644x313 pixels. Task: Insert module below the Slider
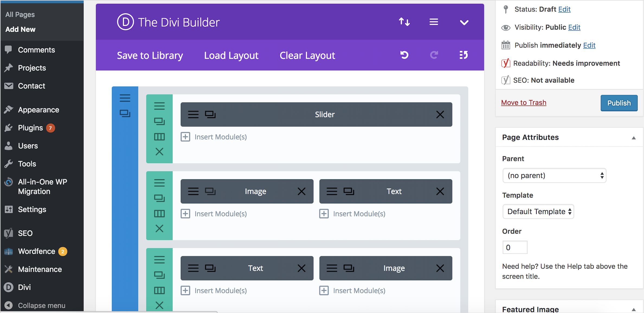click(x=214, y=137)
